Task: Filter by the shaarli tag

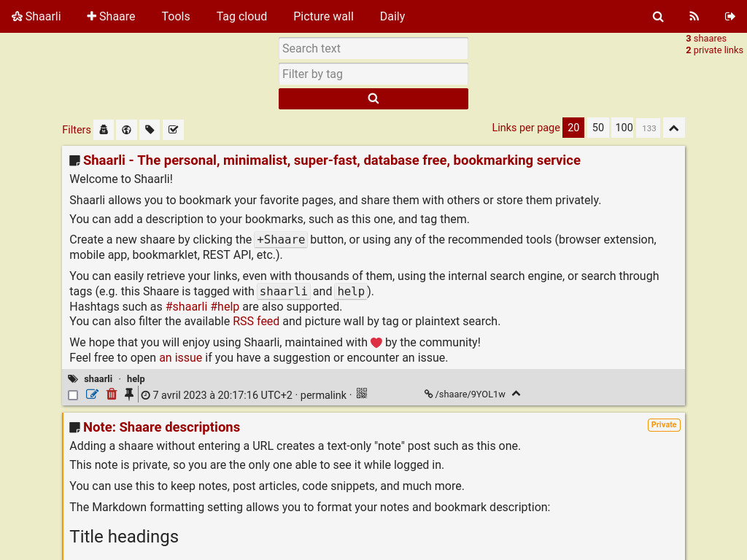Action: 98,379
